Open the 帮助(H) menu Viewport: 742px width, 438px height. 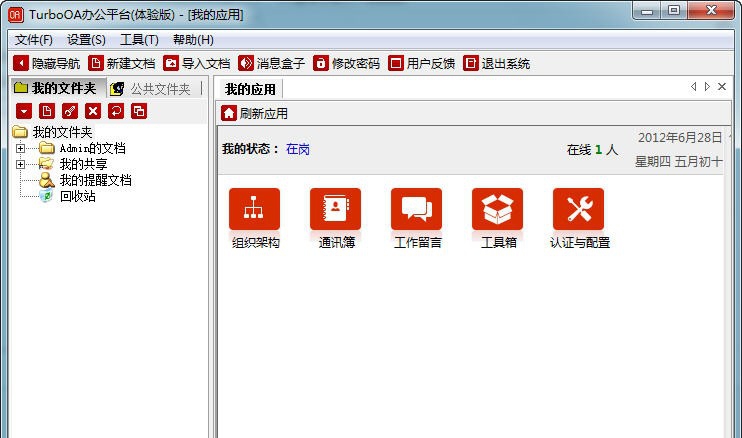pos(193,40)
